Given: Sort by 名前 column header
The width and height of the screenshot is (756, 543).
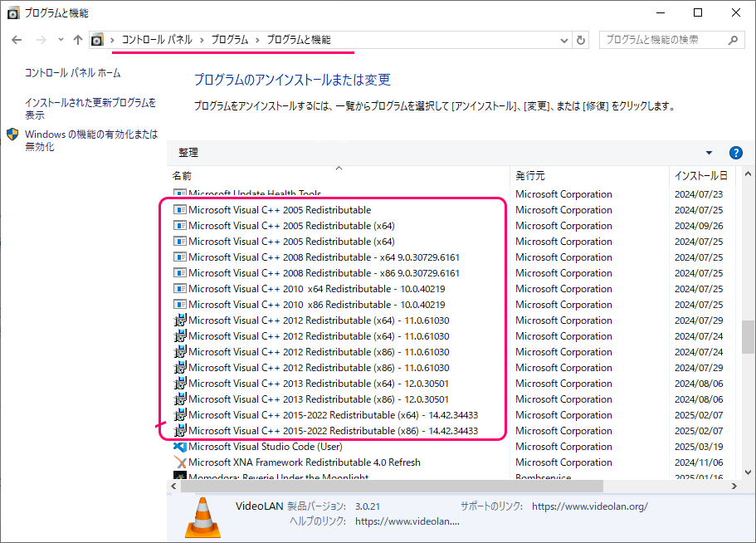Looking at the screenshot, I should pyautogui.click(x=339, y=175).
